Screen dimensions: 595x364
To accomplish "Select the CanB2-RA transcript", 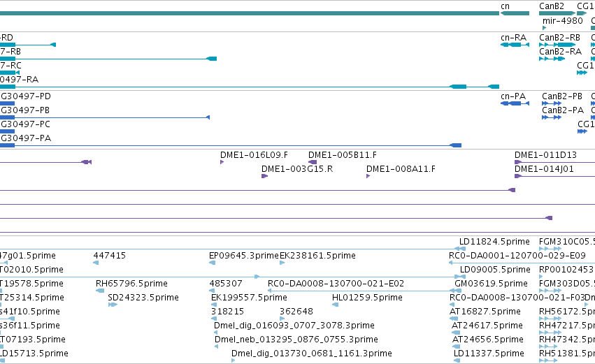I will point(552,59).
